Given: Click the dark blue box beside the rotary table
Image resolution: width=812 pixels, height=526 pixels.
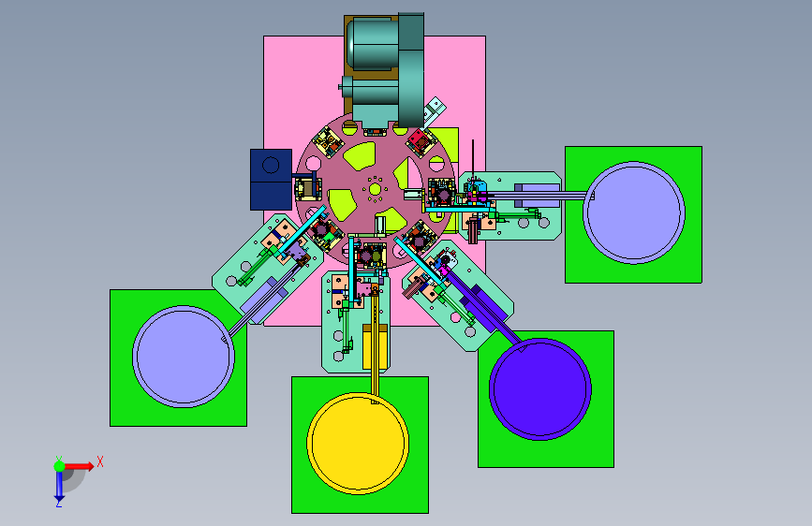Looking at the screenshot, I should (x=271, y=180).
